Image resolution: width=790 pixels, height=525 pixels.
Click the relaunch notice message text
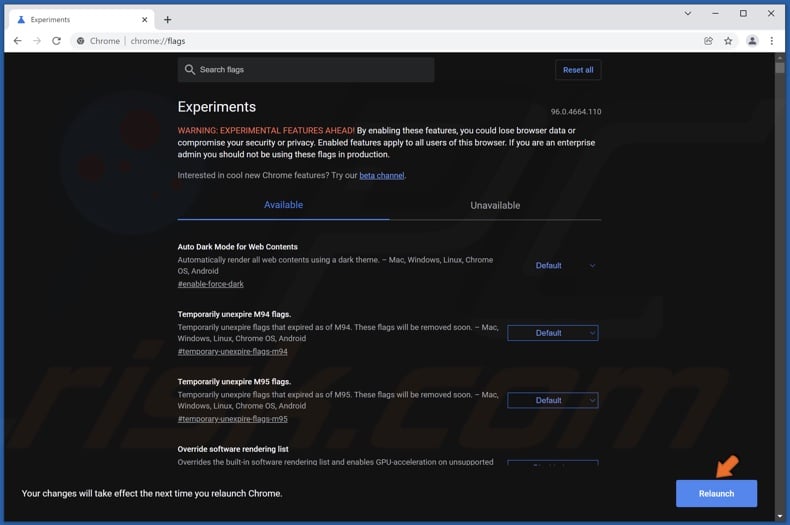click(x=152, y=494)
